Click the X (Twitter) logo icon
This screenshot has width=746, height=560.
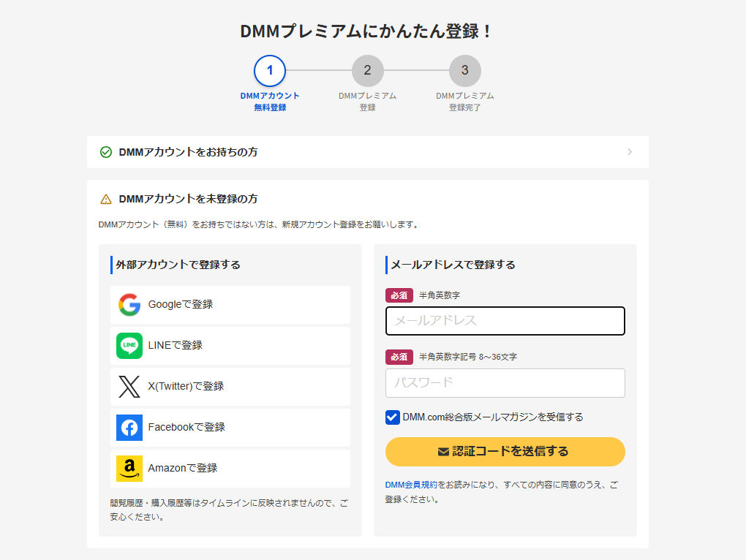129,387
